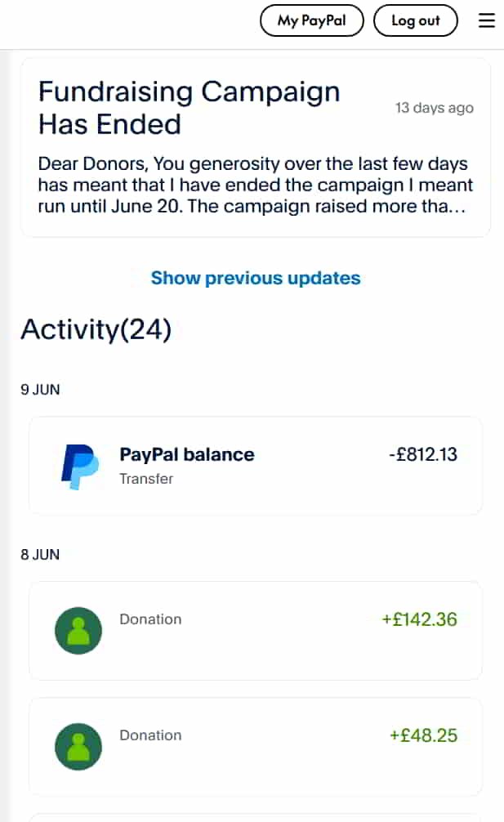The image size is (504, 822).
Task: View details of the £142.36 donation
Action: (255, 631)
